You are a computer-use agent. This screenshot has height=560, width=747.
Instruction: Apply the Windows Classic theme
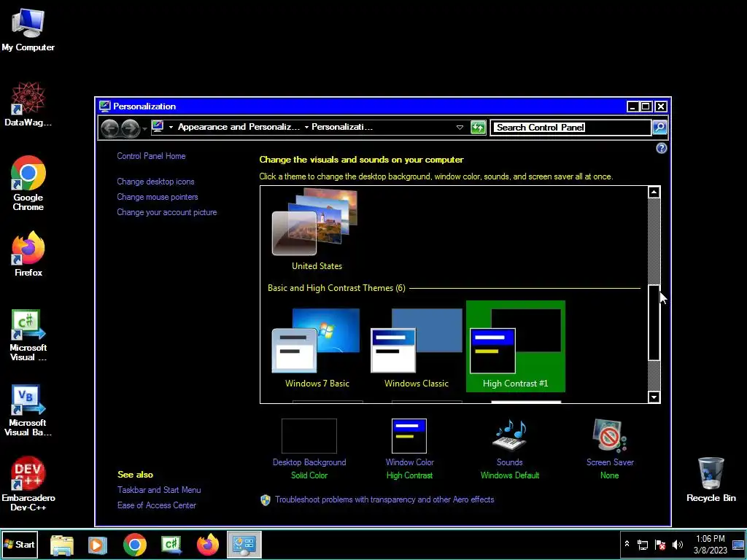click(x=417, y=346)
